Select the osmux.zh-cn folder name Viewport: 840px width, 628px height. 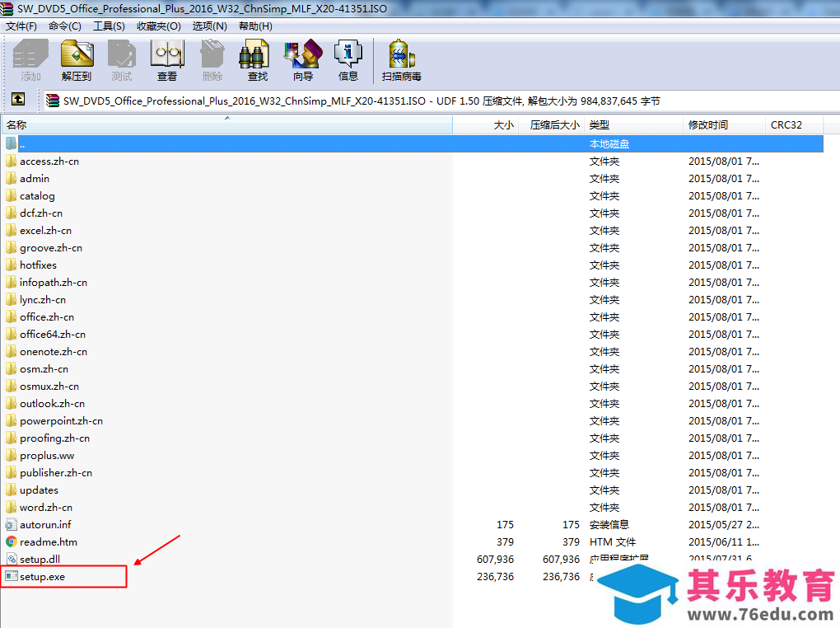point(49,387)
